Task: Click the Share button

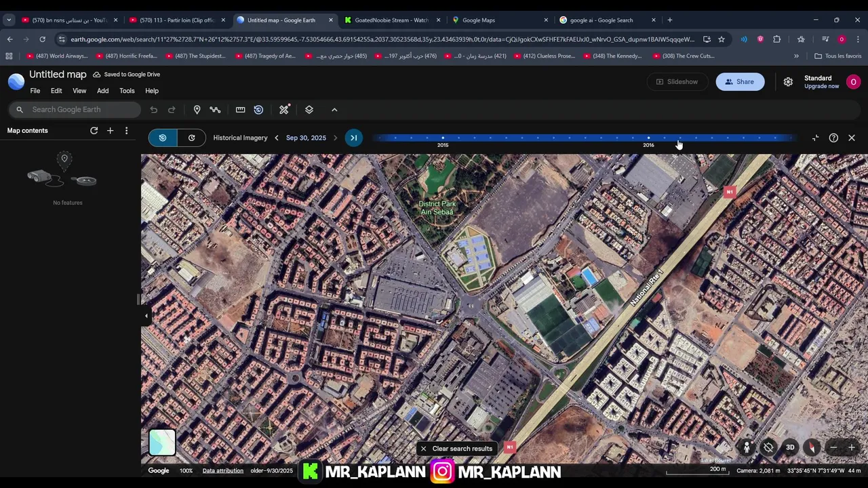Action: click(x=740, y=81)
